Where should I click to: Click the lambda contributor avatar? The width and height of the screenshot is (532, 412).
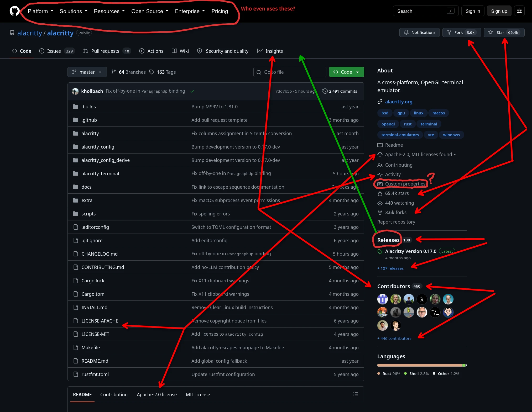pos(422,299)
